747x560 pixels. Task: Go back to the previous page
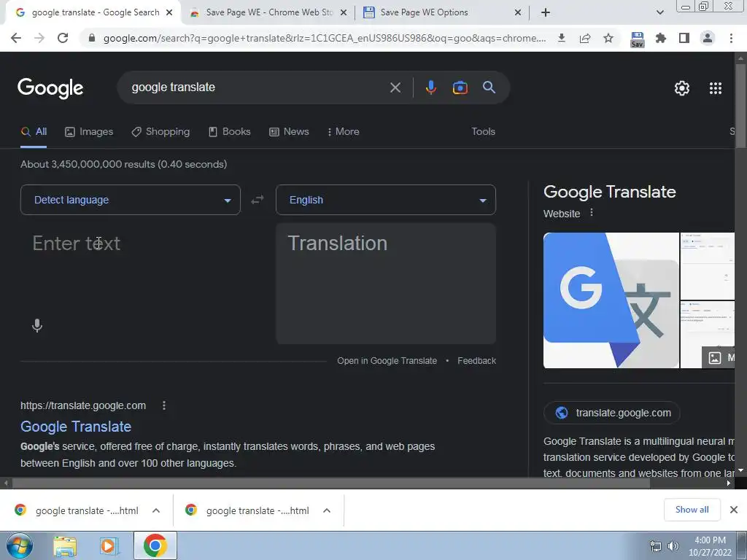pos(16,38)
